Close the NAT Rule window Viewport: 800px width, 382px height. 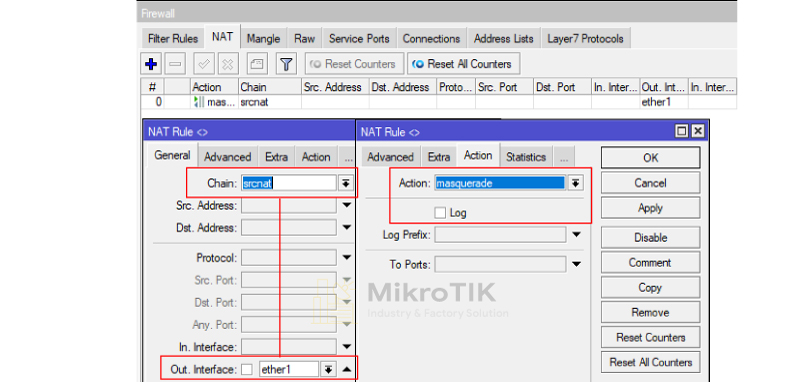point(697,132)
